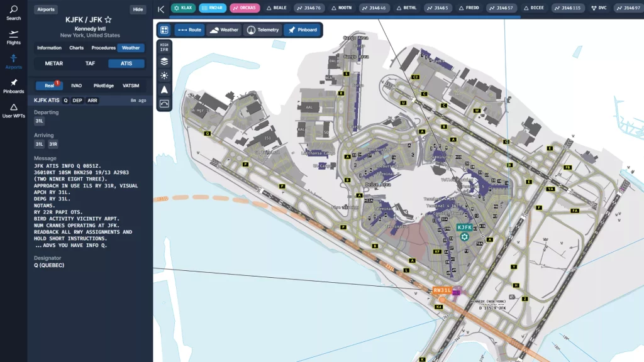Open the DEP ATIS section
This screenshot has width=644, height=362.
point(78,100)
